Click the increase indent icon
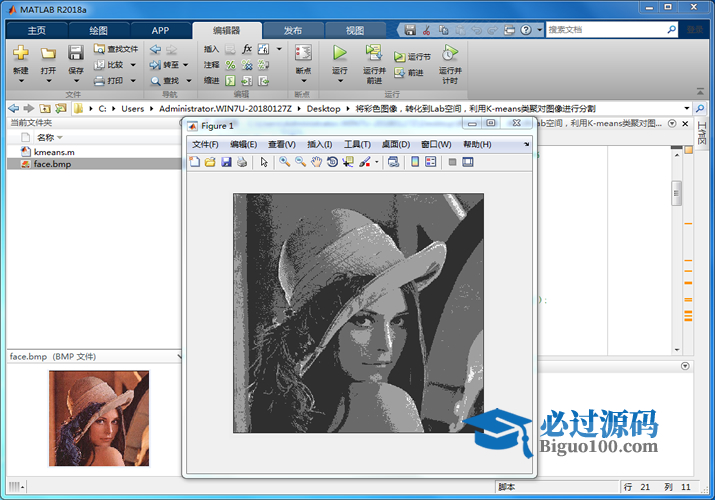Viewport: 715px width, 500px height. [x=247, y=81]
